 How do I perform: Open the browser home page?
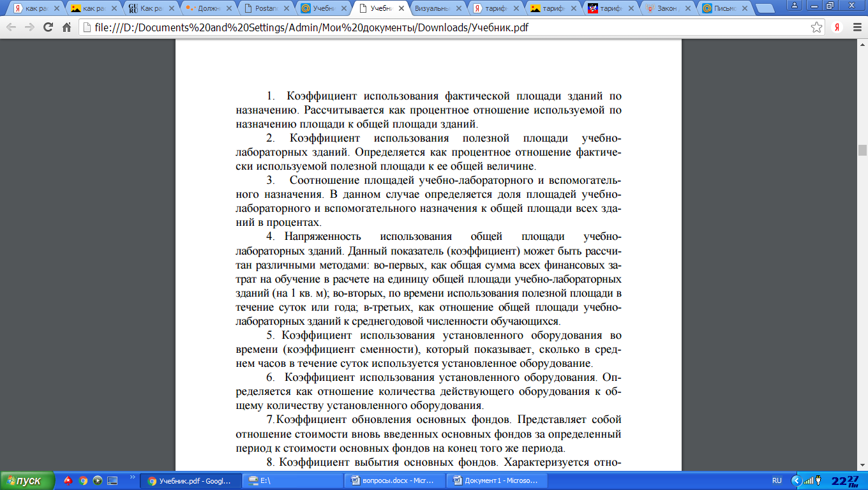point(66,27)
